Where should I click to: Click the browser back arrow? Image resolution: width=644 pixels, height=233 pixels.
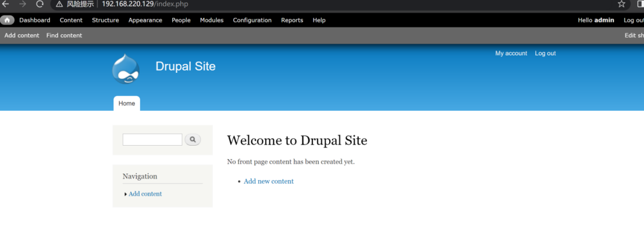[x=6, y=4]
